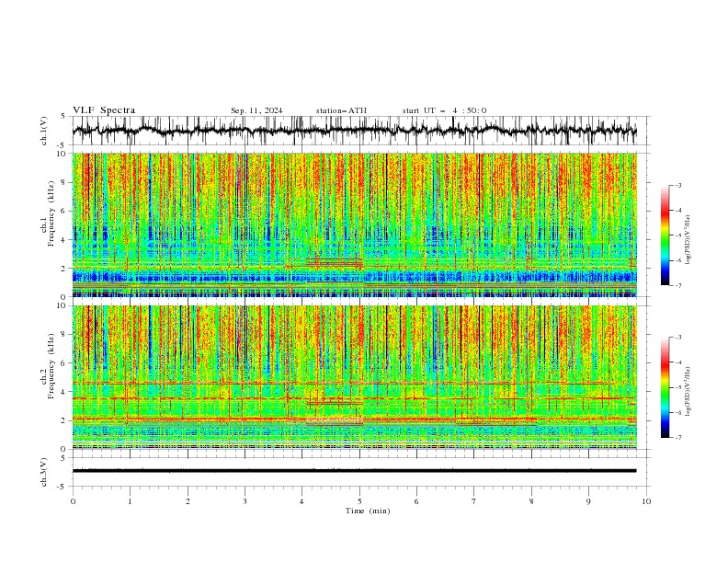The height and width of the screenshot is (563, 728).
Task: Click the "ch.3(V)" waveform axis label
Action: [44, 472]
